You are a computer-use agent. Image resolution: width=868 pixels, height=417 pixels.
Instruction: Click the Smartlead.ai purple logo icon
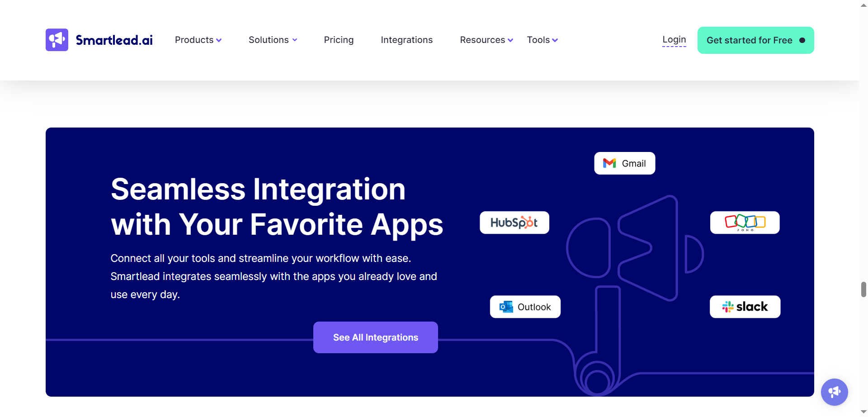pos(57,40)
